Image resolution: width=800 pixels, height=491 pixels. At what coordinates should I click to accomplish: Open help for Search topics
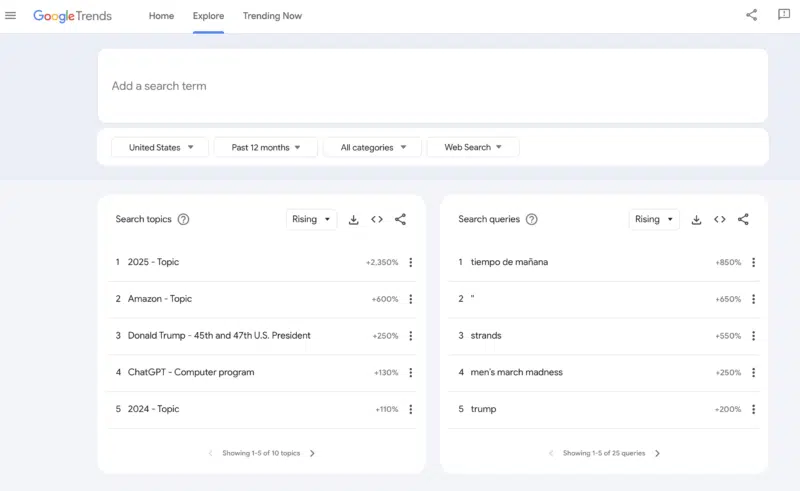(183, 219)
